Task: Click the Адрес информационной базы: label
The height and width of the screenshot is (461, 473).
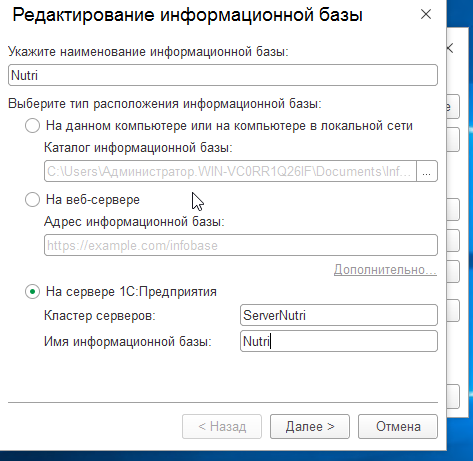Action: (134, 222)
